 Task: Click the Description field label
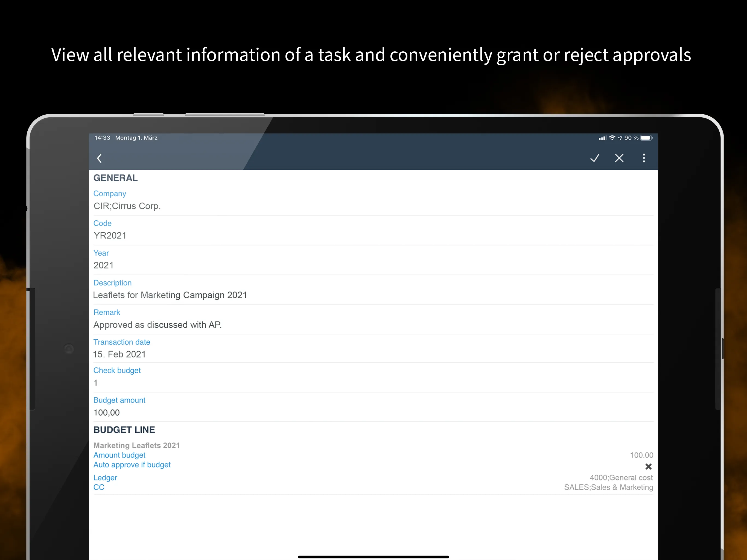[x=112, y=283]
